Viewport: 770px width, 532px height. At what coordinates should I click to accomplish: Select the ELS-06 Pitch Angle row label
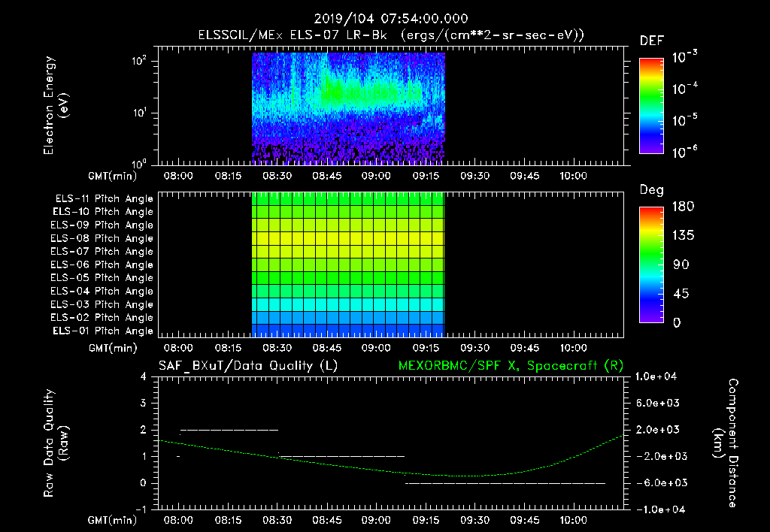(102, 265)
